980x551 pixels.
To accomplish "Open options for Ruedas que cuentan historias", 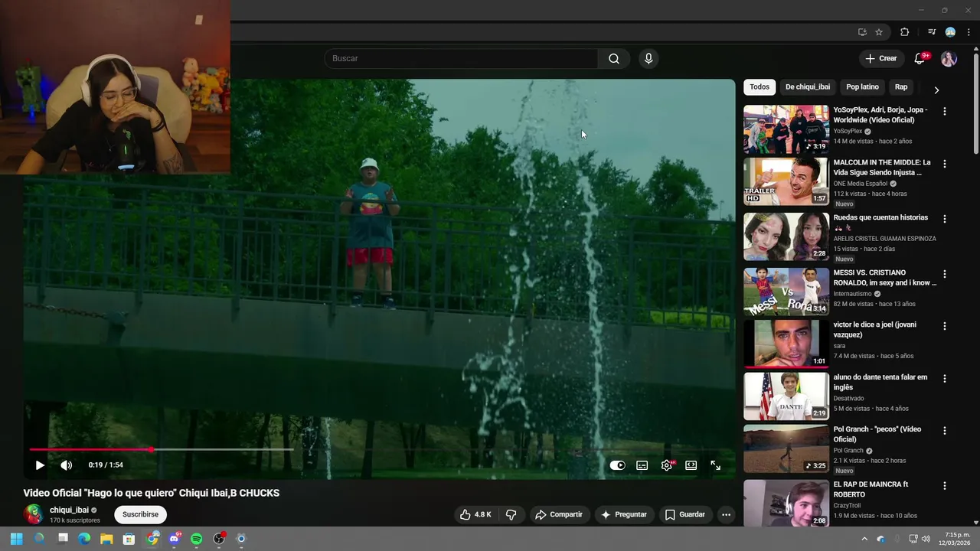I will [944, 219].
